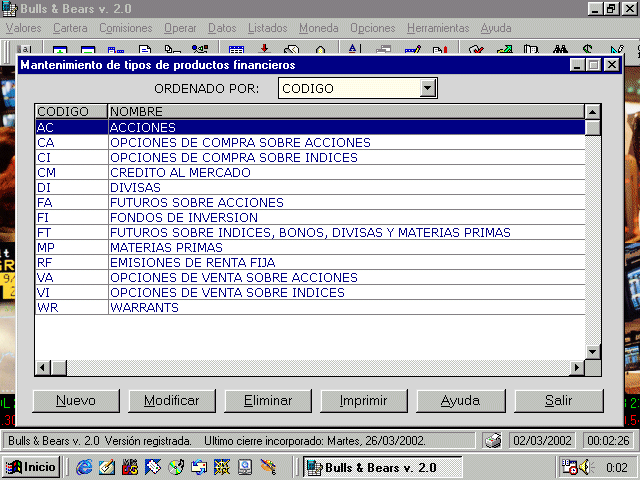Screen dimensions: 640x480
Task: Click the scheduler tray icon
Action: [x=569, y=467]
